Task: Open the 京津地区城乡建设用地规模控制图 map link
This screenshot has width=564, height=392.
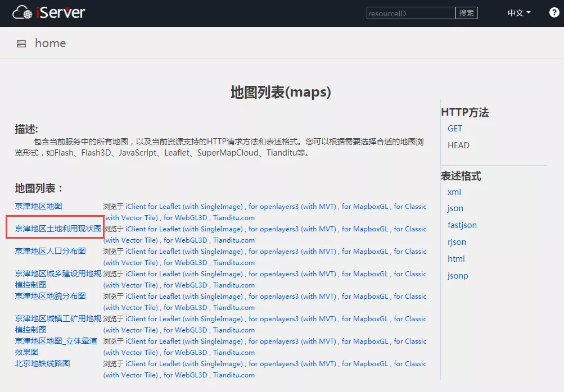Action: 58,279
